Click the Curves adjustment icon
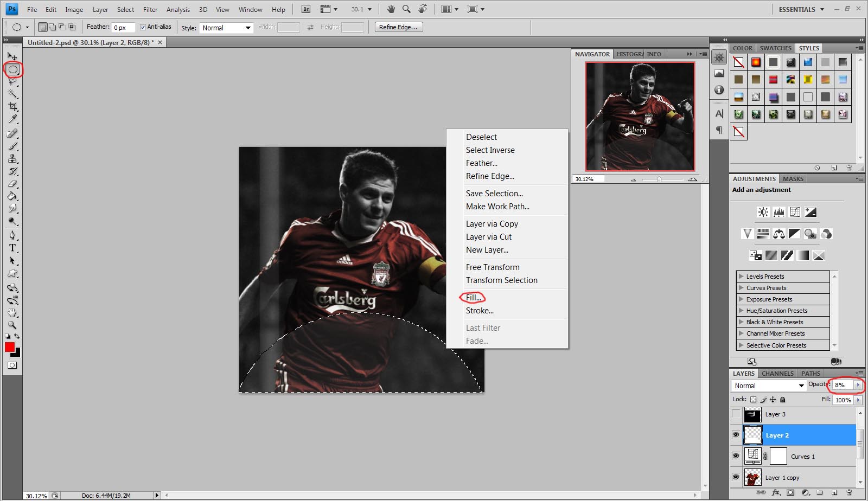The height and width of the screenshot is (501, 868). click(x=795, y=212)
